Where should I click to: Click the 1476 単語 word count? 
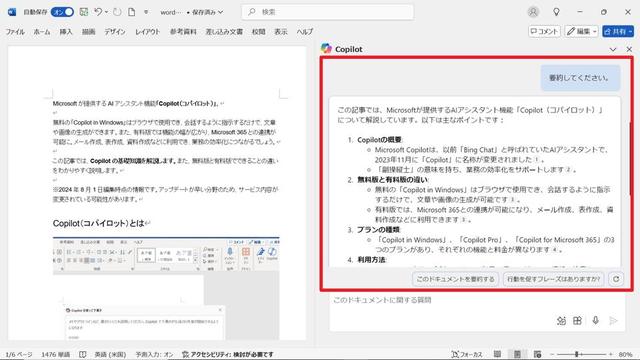click(x=56, y=354)
